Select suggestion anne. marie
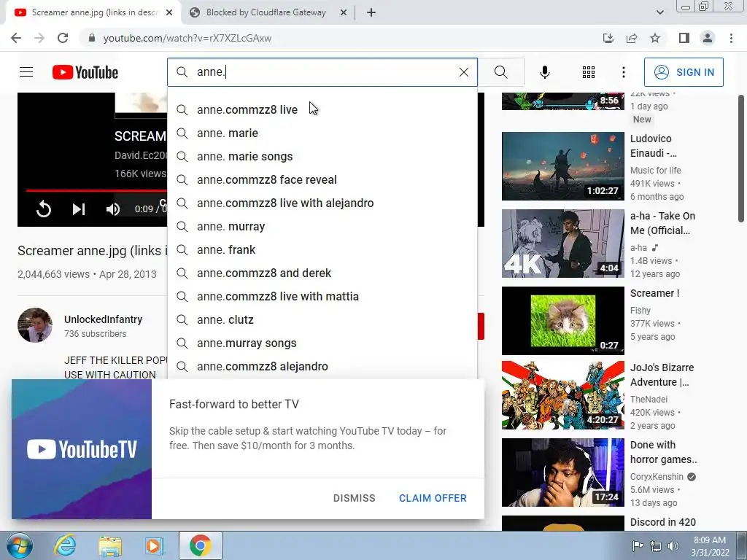The image size is (747, 560). pos(322,133)
